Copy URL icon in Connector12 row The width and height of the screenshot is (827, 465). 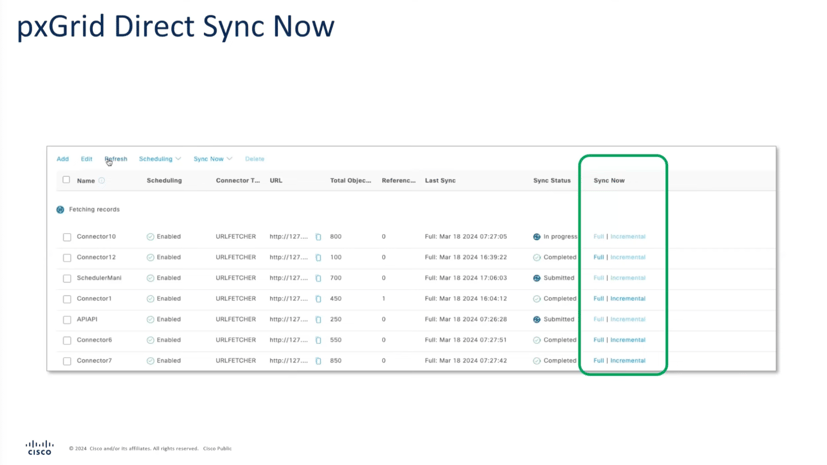318,257
